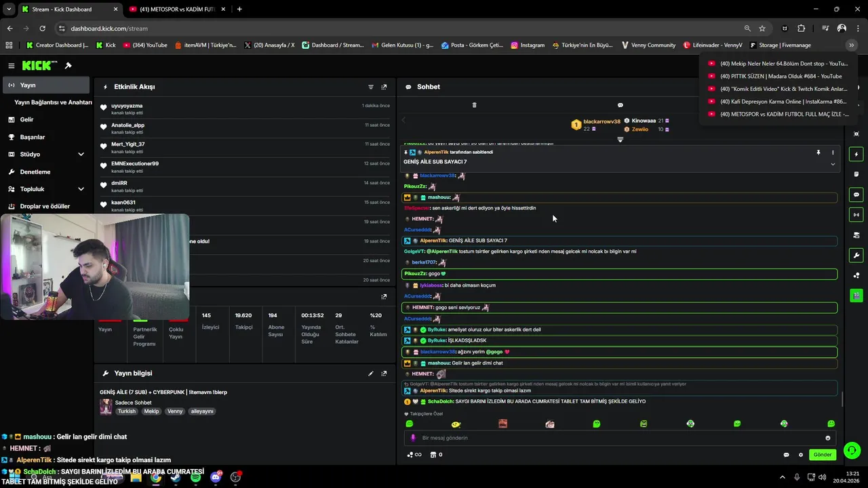Click the Turkish tag in stream info
Screen dimensions: 868x488
tap(127, 411)
